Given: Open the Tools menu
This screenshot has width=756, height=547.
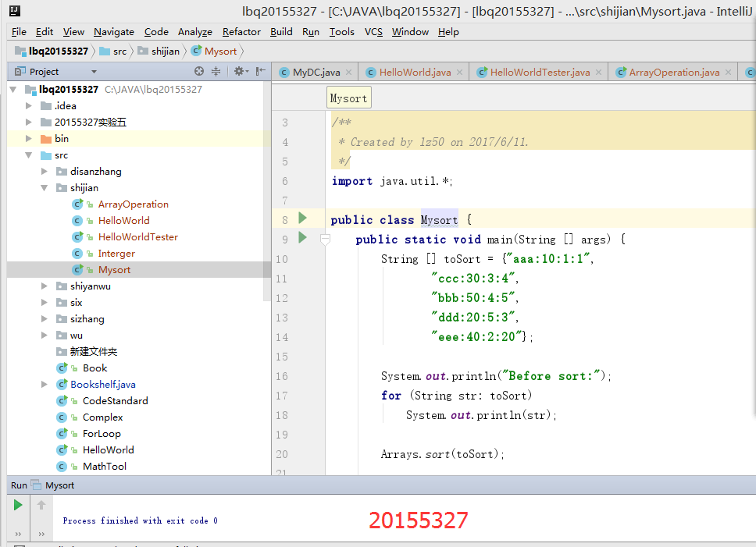Looking at the screenshot, I should 342,32.
